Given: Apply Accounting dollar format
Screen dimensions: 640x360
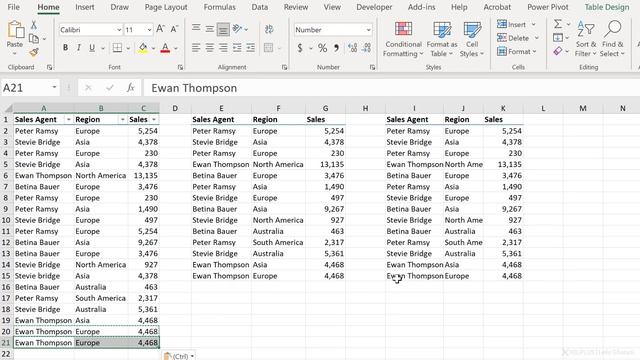Looking at the screenshot, I should tap(300, 48).
